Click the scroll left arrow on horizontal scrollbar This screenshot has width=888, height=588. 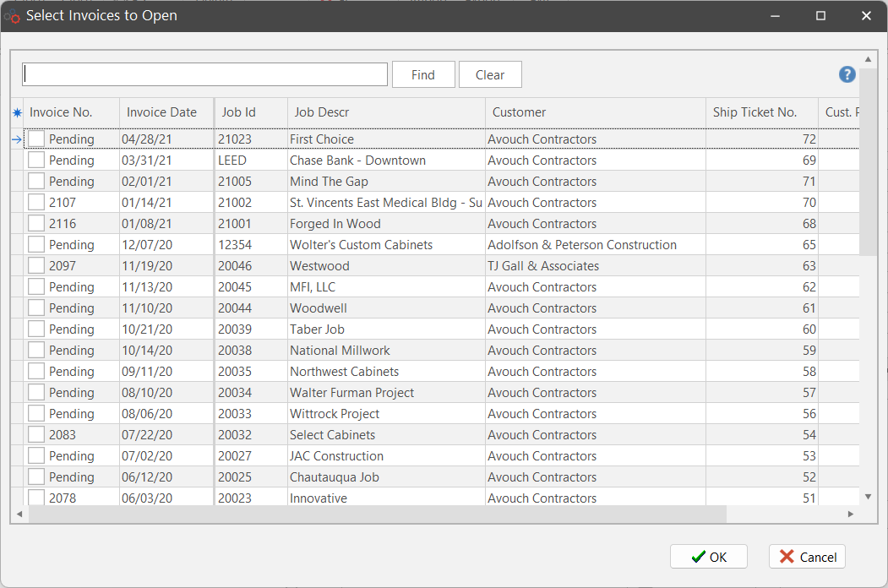click(x=19, y=514)
